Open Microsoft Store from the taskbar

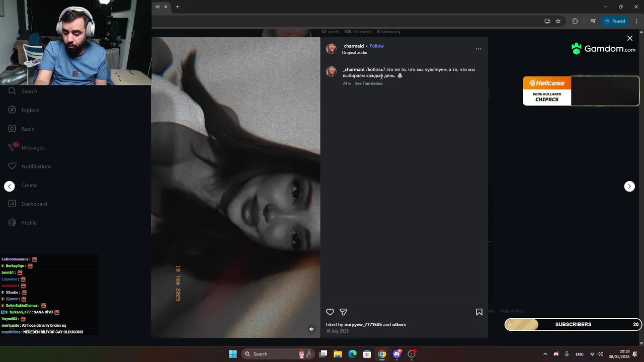pyautogui.click(x=367, y=354)
